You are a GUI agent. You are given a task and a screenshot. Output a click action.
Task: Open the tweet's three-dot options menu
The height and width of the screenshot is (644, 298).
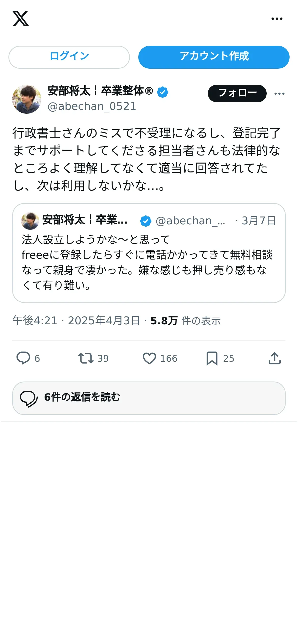coord(279,94)
